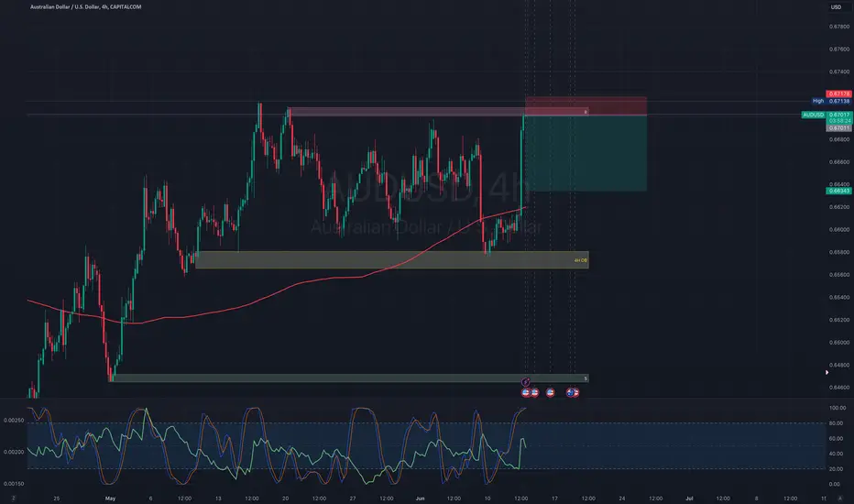Viewport: 854px width, 504px height.
Task: Click the 0.66000 price scale value
Action: (x=838, y=229)
